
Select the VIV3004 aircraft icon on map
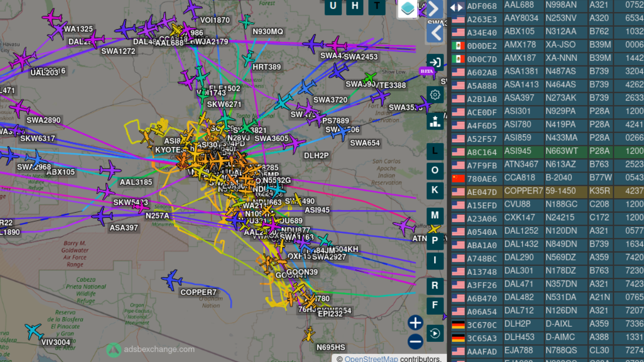[34, 331]
